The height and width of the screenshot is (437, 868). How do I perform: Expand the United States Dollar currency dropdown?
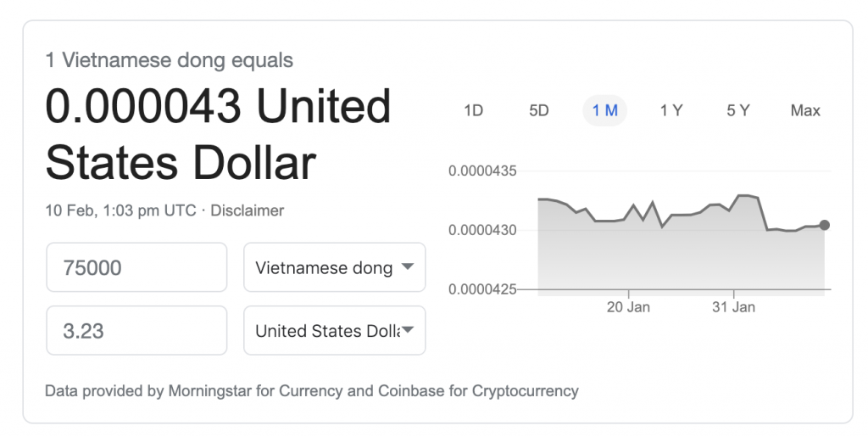coord(335,330)
